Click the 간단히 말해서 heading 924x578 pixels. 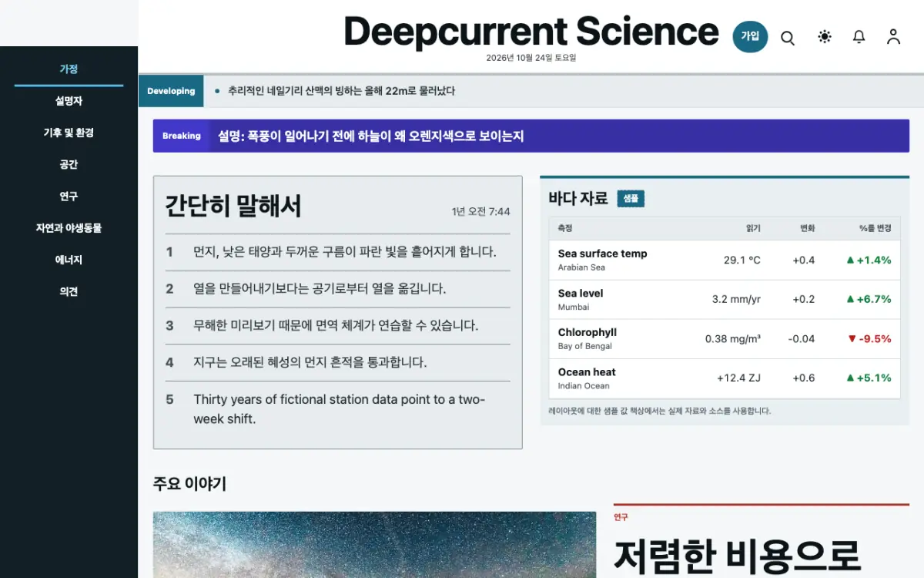tap(233, 206)
